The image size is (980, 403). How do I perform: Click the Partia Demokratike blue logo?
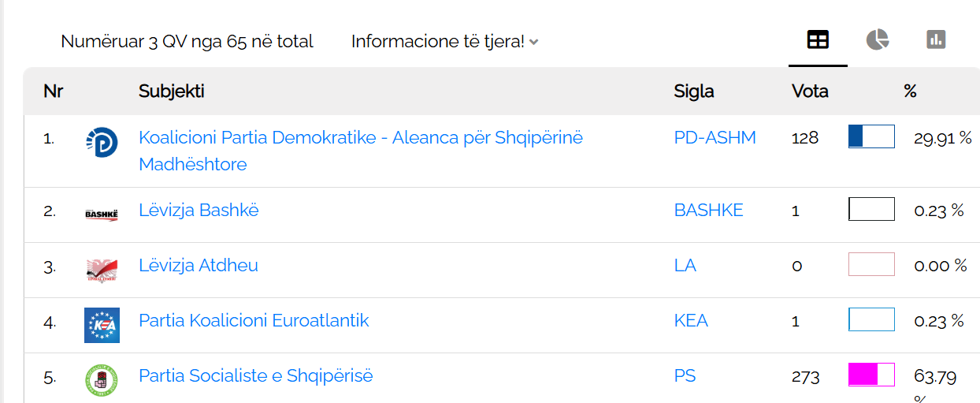[x=102, y=142]
